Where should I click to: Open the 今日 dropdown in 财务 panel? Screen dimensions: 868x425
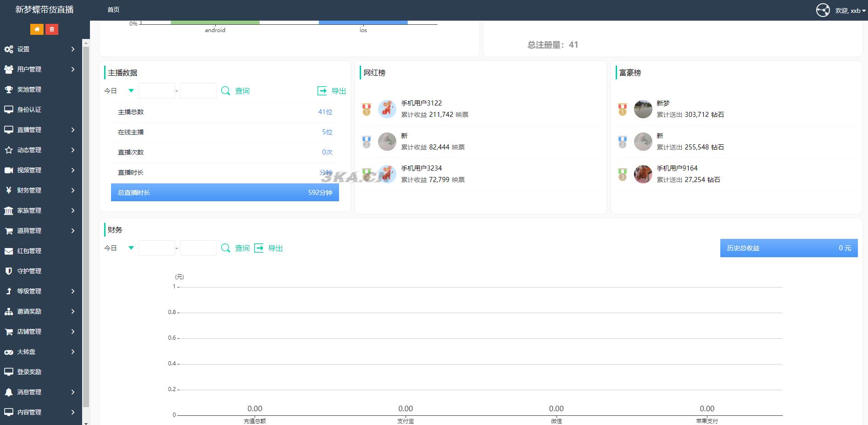pyautogui.click(x=119, y=248)
